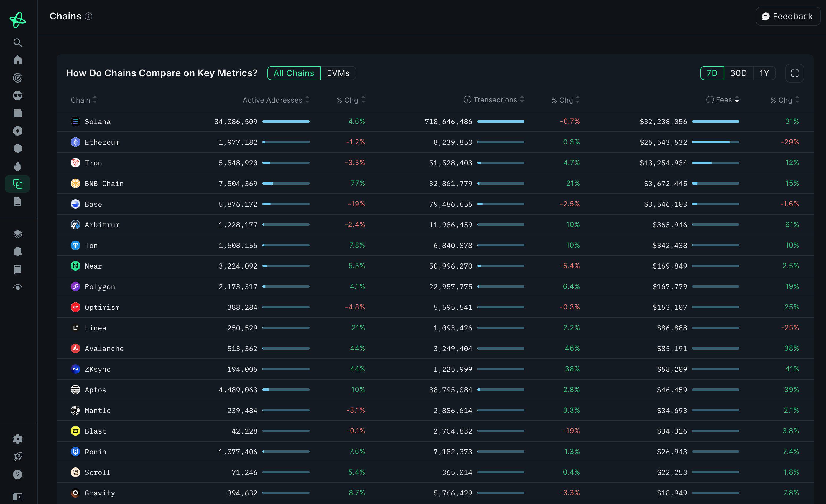826x504 pixels.
Task: Open the Solana chain row
Action: [97, 122]
